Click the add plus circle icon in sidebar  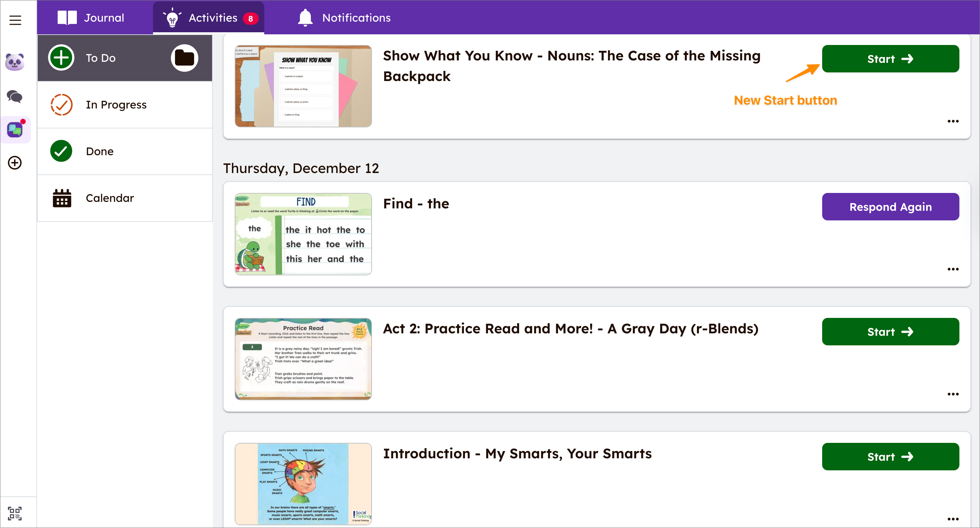(15, 162)
